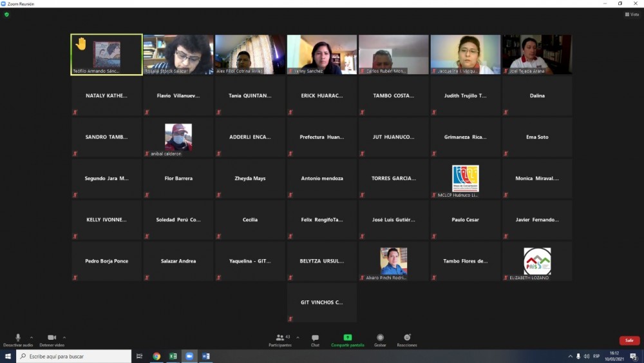Click the green Compartir pantalla icon

(348, 337)
